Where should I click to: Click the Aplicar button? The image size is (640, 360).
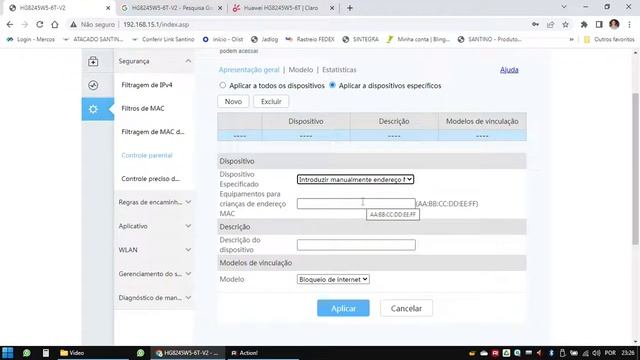pyautogui.click(x=343, y=308)
